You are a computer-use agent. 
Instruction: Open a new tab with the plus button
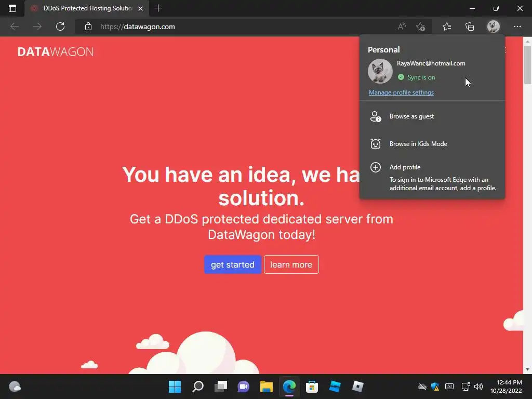tap(158, 8)
